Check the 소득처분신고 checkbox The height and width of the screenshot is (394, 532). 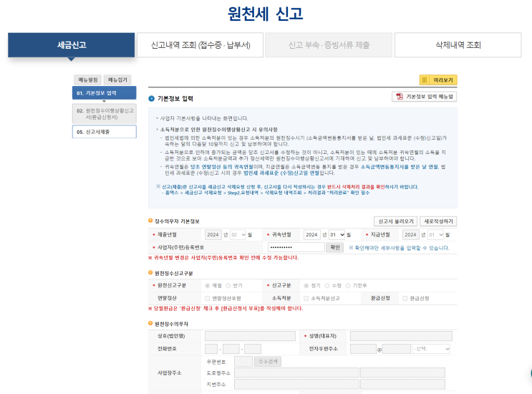[x=306, y=298]
